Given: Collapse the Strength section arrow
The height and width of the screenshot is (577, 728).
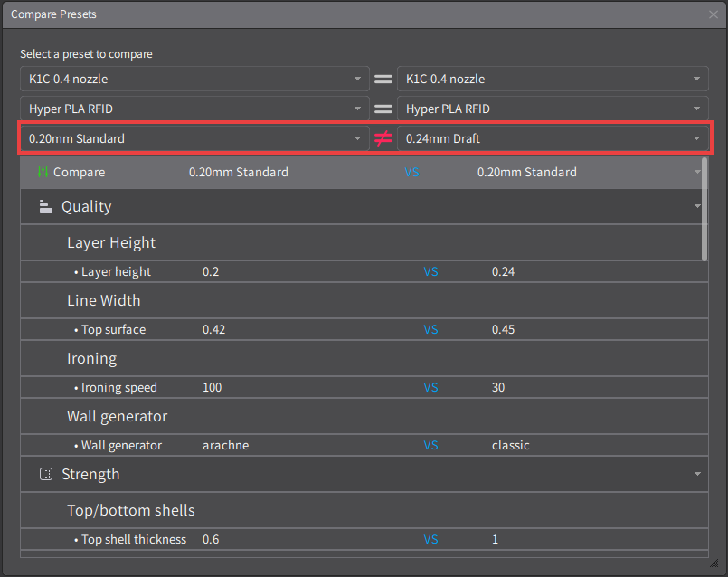Looking at the screenshot, I should (x=697, y=474).
